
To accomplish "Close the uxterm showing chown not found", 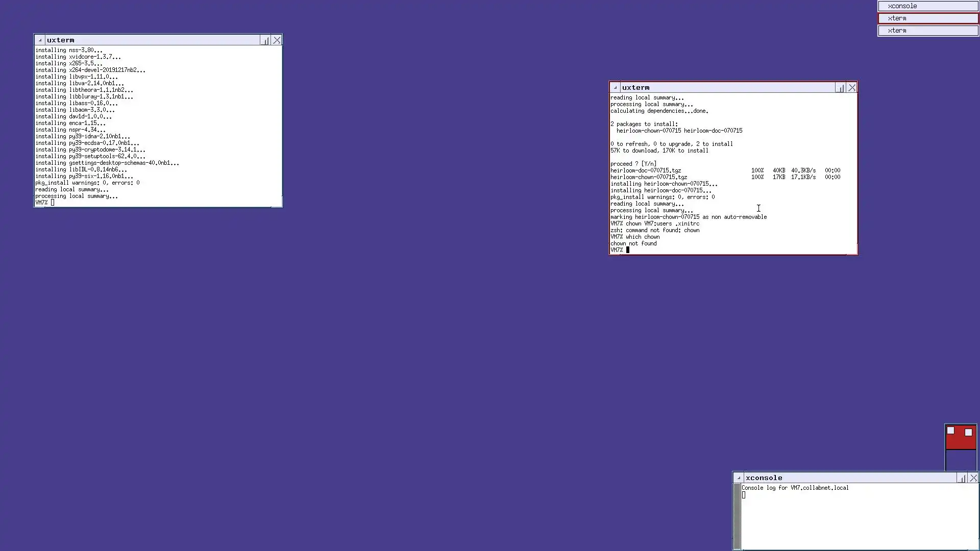I will (x=852, y=88).
